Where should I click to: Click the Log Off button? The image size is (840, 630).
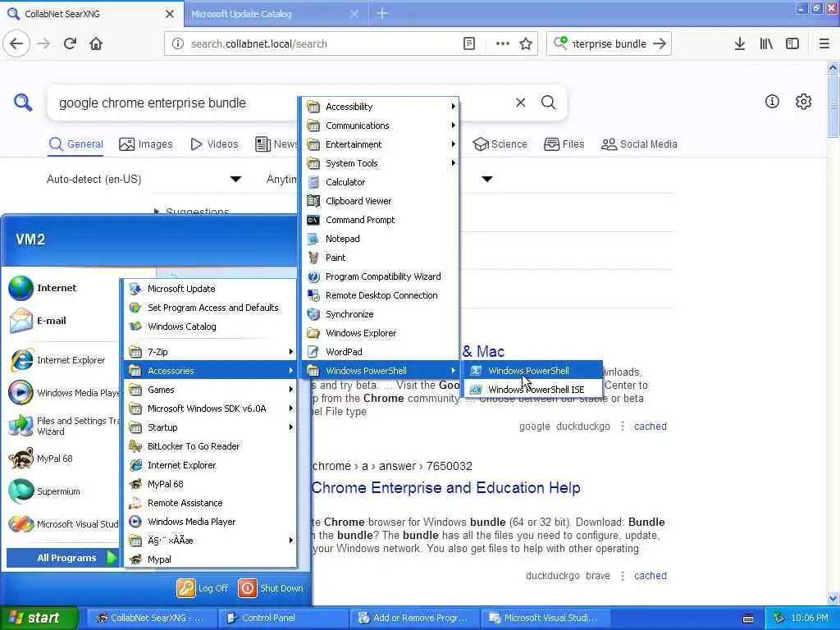(203, 588)
